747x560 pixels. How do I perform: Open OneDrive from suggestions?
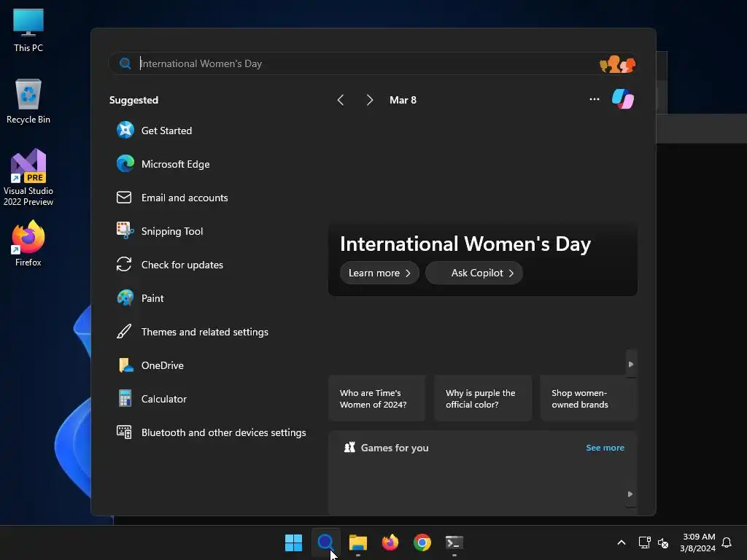(150, 365)
